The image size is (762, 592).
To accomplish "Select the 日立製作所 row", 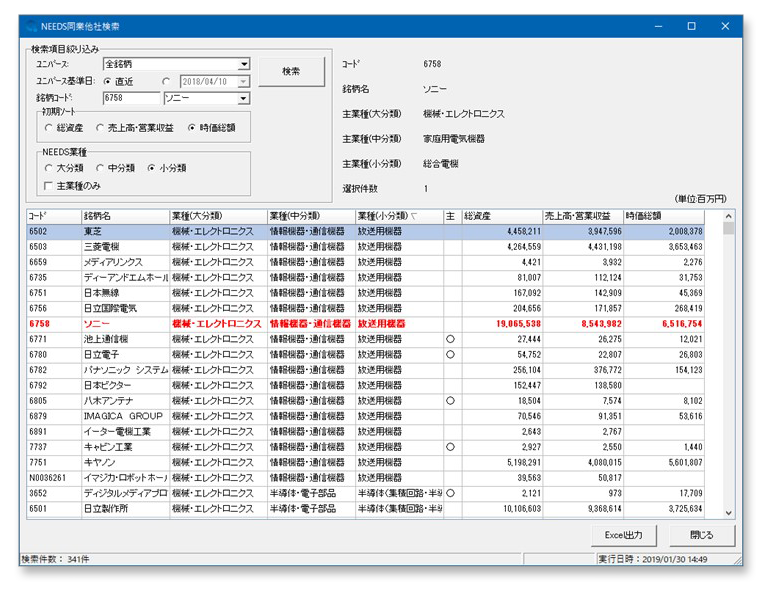I will coord(365,509).
